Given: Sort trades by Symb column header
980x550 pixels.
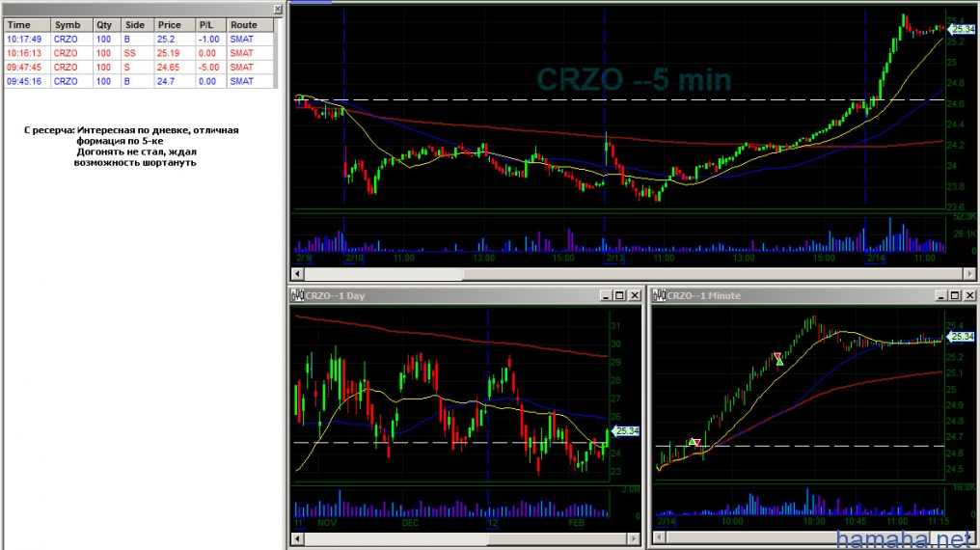Looking at the screenshot, I should pyautogui.click(x=71, y=25).
